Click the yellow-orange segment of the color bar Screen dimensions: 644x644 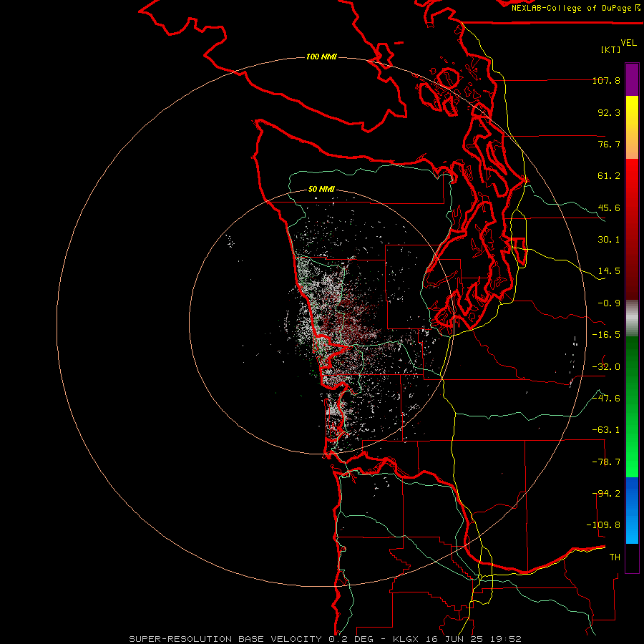(632, 127)
